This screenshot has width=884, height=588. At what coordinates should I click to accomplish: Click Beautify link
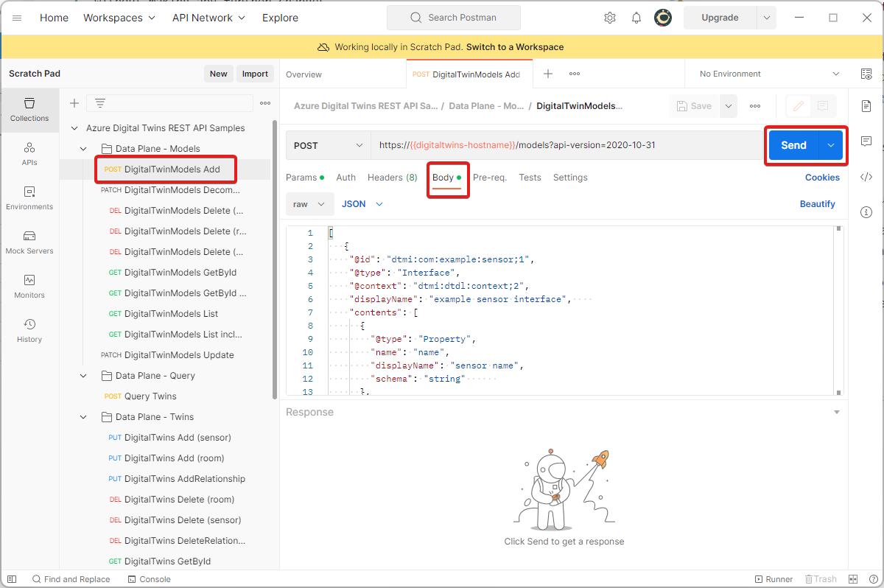click(818, 204)
